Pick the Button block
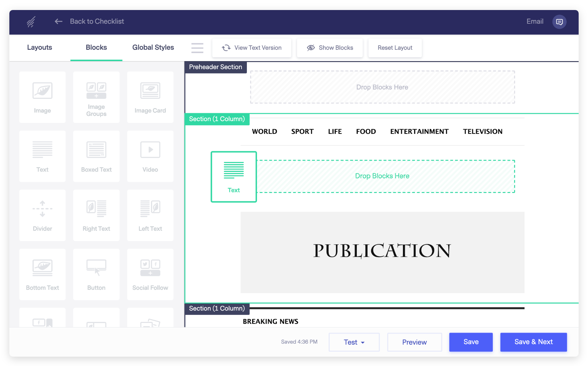Image resolution: width=588 pixels, height=366 pixels. pos(96,274)
